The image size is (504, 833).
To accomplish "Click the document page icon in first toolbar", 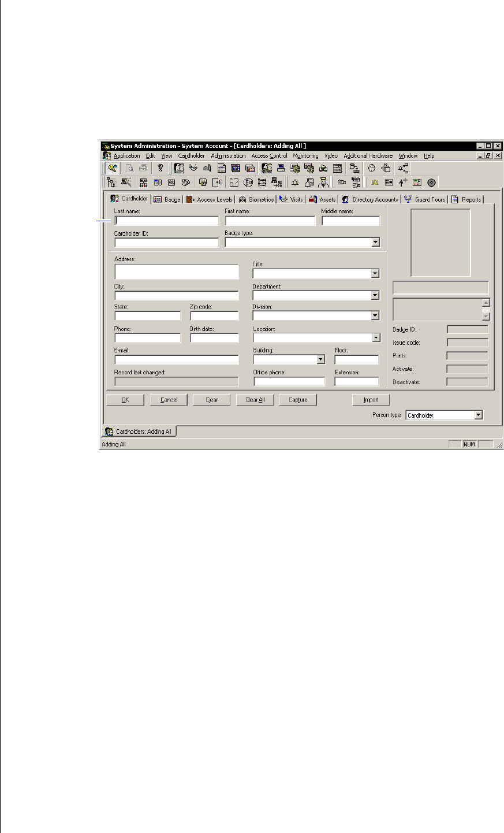I will (x=222, y=168).
